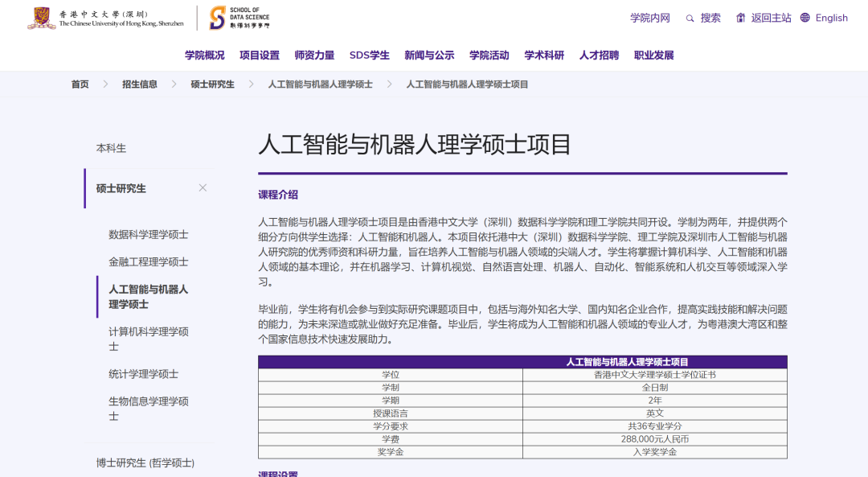This screenshot has width=868, height=477.
Task: Switch the page to English
Action: click(832, 17)
